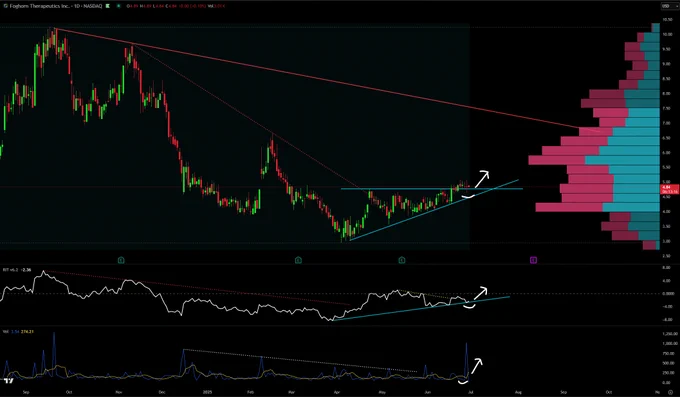Click the 2025 label on the time axis
This screenshot has height=397, width=680.
point(208,392)
